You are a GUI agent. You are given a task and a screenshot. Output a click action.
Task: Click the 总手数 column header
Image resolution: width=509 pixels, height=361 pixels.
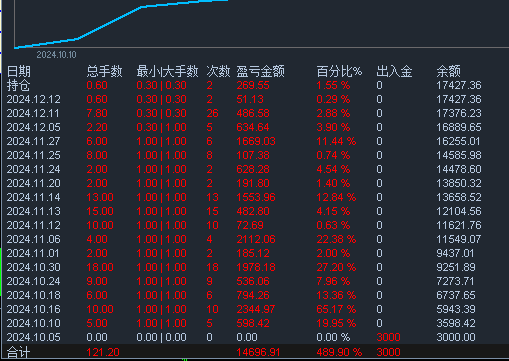(104, 71)
